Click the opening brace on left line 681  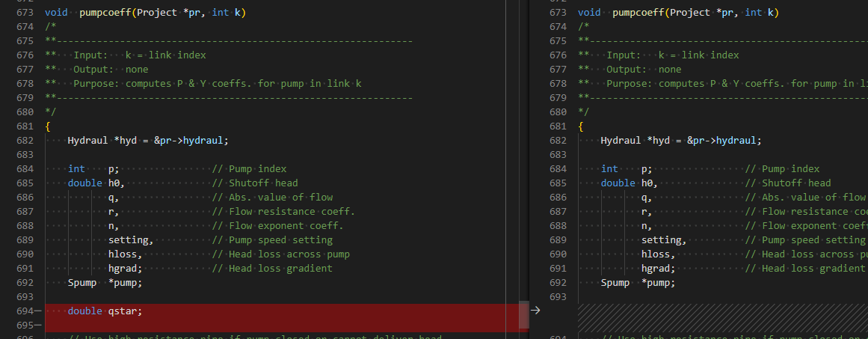tap(48, 126)
